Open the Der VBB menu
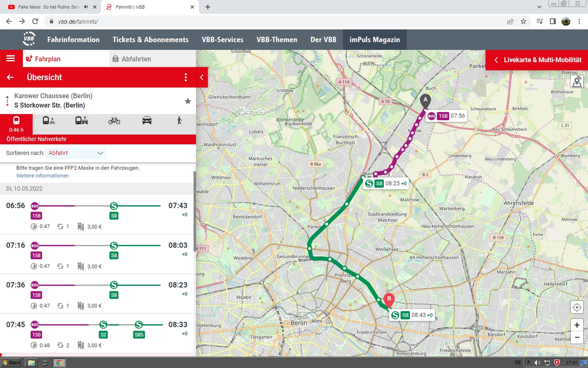 (323, 40)
